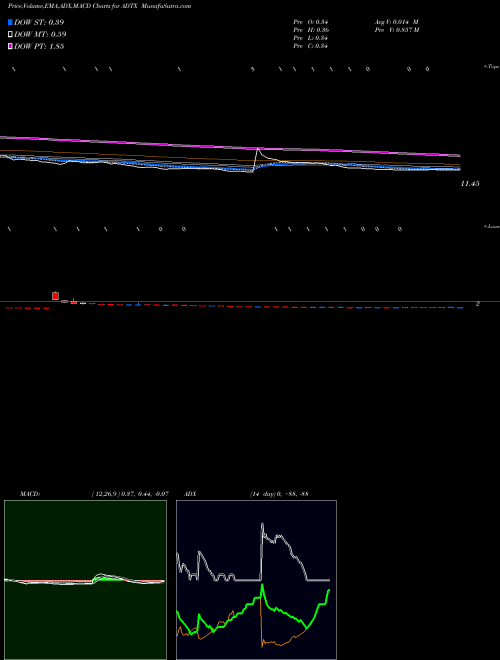Screen dimensions: 500x660
Task: Click the ADX (14 day) values text
Action: 279,494
